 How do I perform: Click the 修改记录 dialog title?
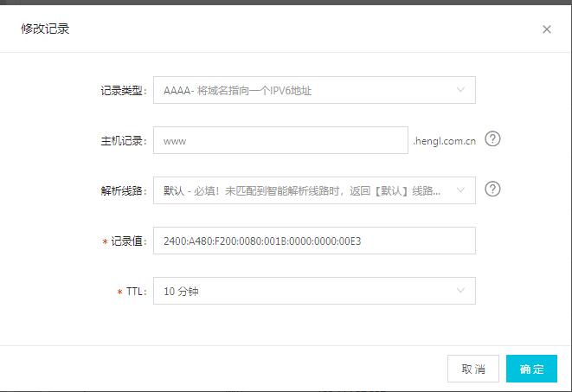(45, 29)
